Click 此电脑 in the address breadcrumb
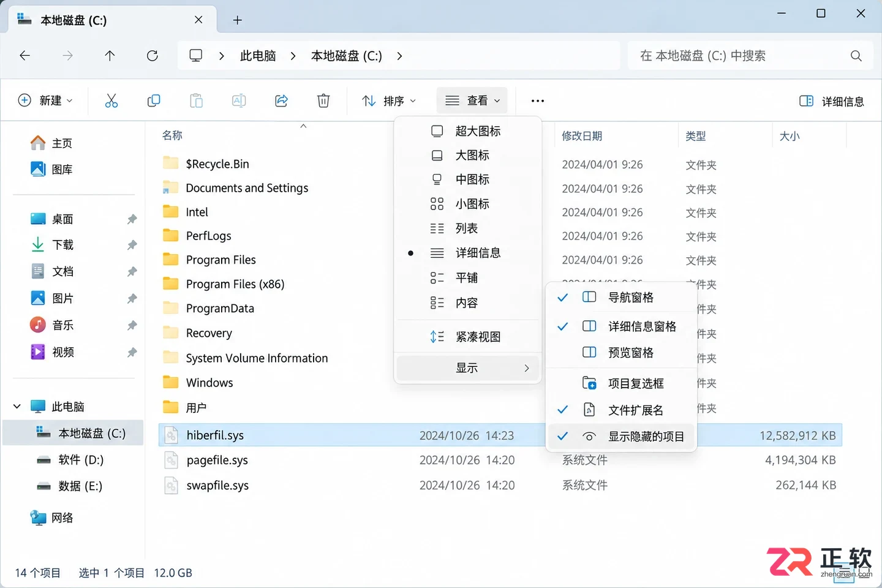This screenshot has width=882, height=588. click(258, 56)
